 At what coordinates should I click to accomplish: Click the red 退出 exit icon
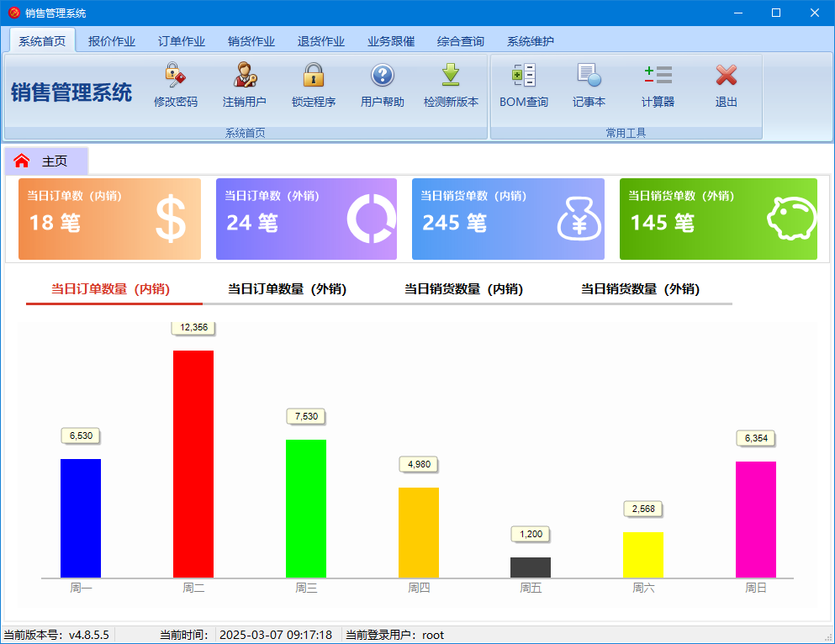coord(726,75)
